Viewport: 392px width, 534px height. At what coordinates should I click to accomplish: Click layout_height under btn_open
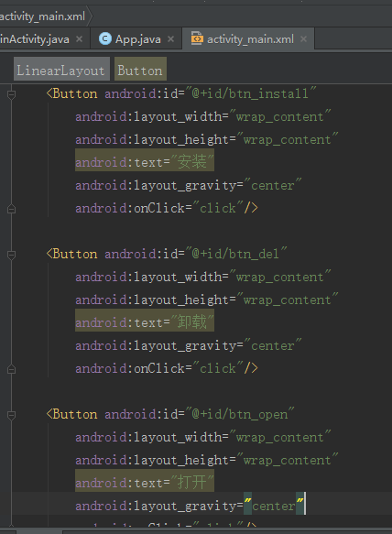(x=207, y=460)
